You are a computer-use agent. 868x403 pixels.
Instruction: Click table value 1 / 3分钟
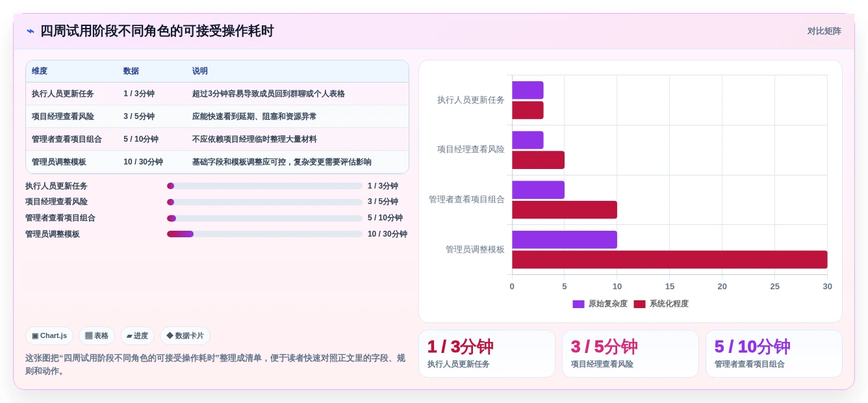[x=139, y=94]
